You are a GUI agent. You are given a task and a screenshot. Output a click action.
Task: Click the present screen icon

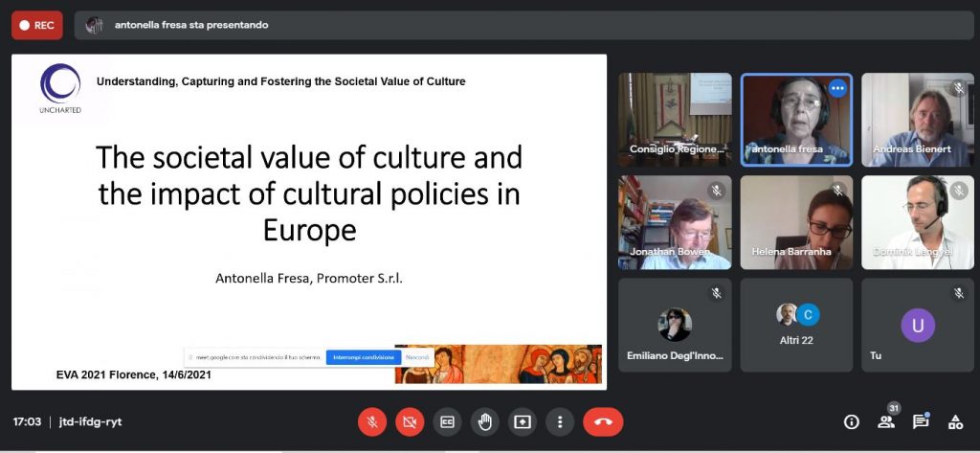click(522, 421)
